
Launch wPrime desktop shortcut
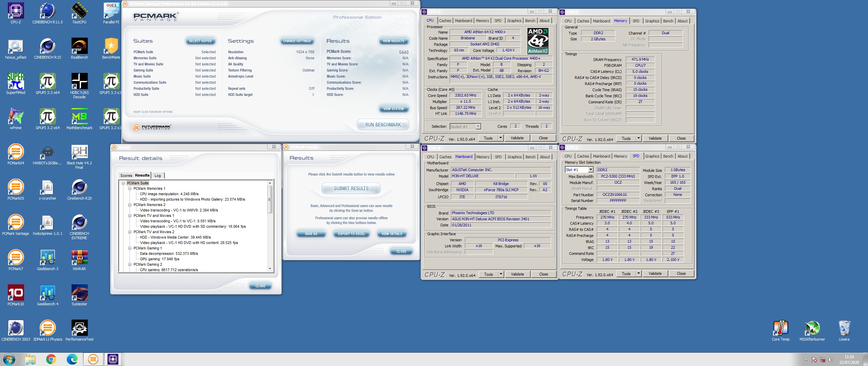(16, 119)
